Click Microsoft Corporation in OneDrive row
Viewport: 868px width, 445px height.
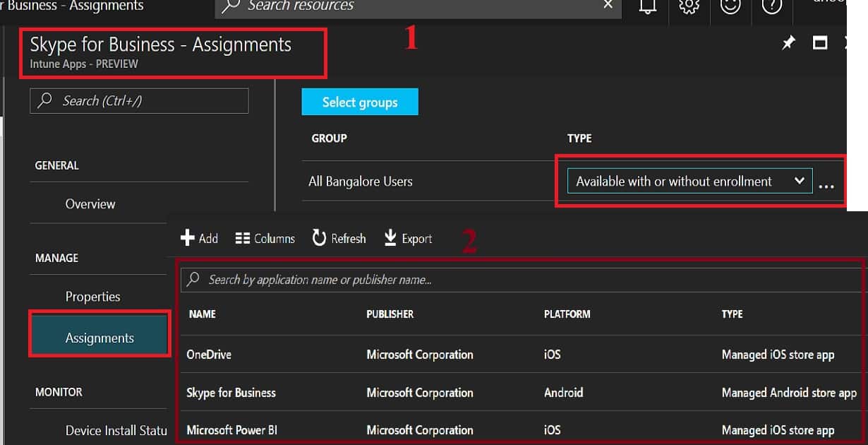[x=420, y=355]
